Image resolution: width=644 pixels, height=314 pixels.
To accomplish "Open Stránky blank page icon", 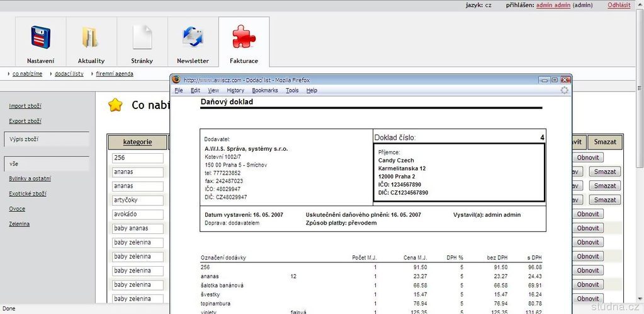I will (142, 38).
